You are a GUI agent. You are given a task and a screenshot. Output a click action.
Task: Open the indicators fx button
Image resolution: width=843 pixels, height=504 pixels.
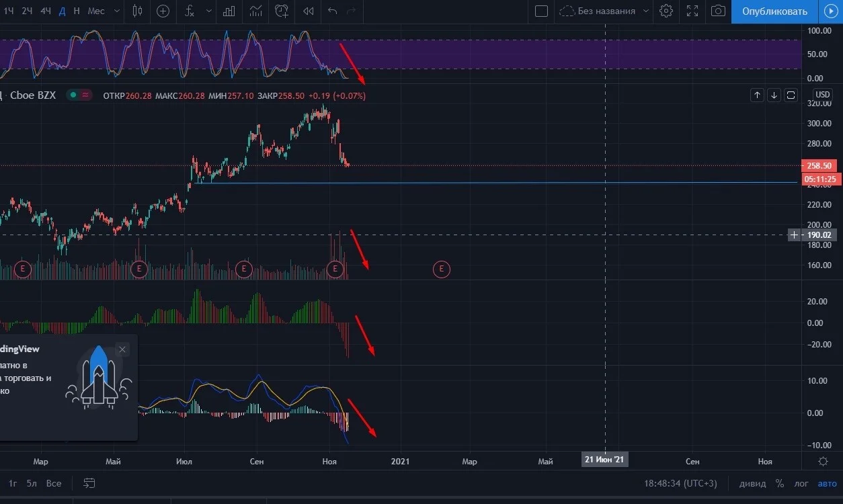(x=190, y=11)
